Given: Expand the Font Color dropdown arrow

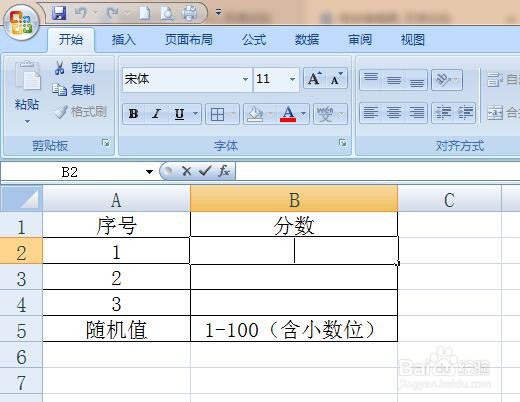Looking at the screenshot, I should [304, 114].
